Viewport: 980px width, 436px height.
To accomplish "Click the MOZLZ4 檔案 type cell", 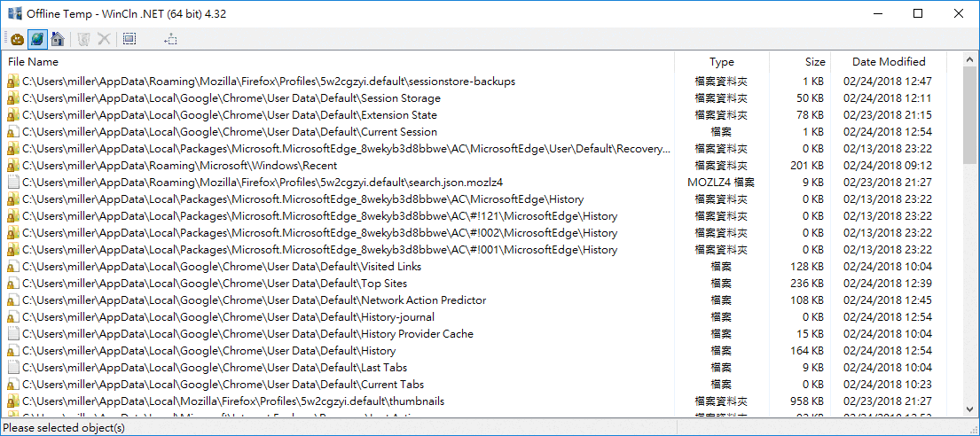I will (x=721, y=183).
